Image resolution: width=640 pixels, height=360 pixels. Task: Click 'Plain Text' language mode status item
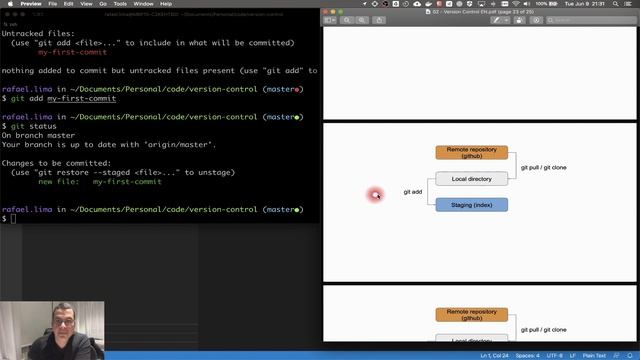pos(594,356)
